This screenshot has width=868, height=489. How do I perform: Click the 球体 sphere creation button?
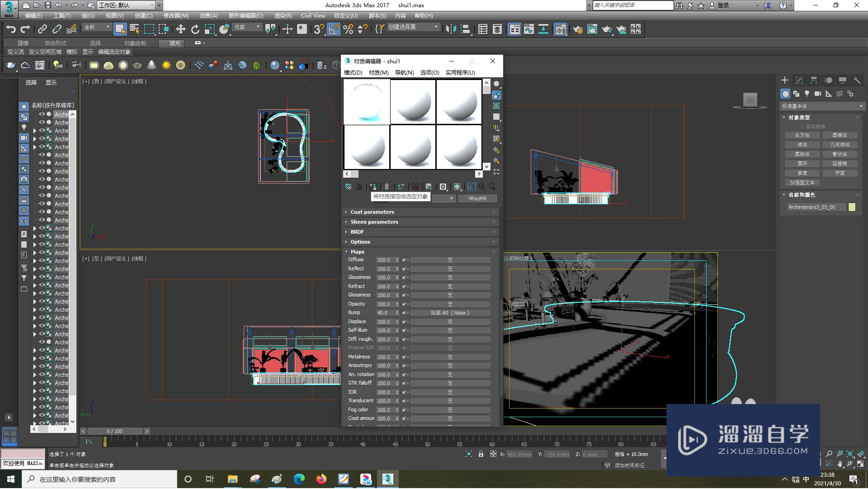(x=802, y=145)
